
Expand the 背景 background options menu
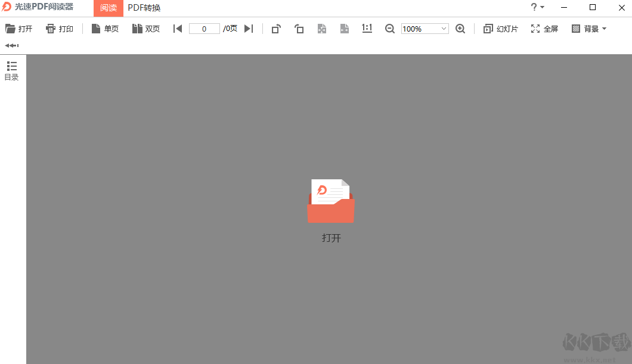(588, 28)
